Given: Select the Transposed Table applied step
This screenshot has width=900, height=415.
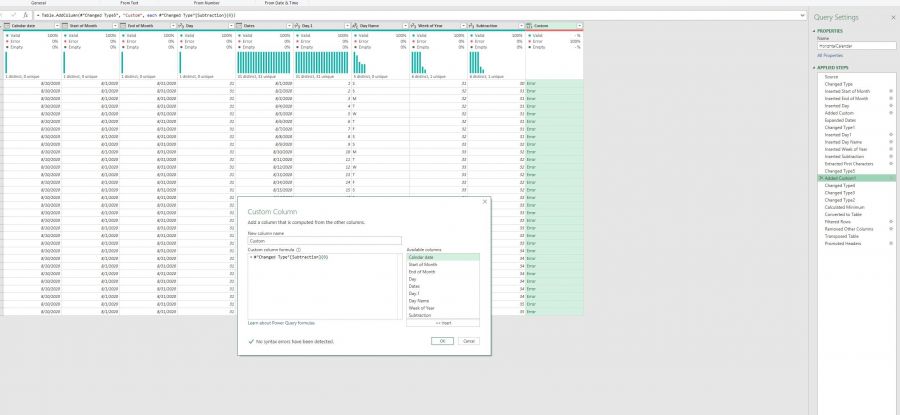Looking at the screenshot, I should [x=856, y=236].
